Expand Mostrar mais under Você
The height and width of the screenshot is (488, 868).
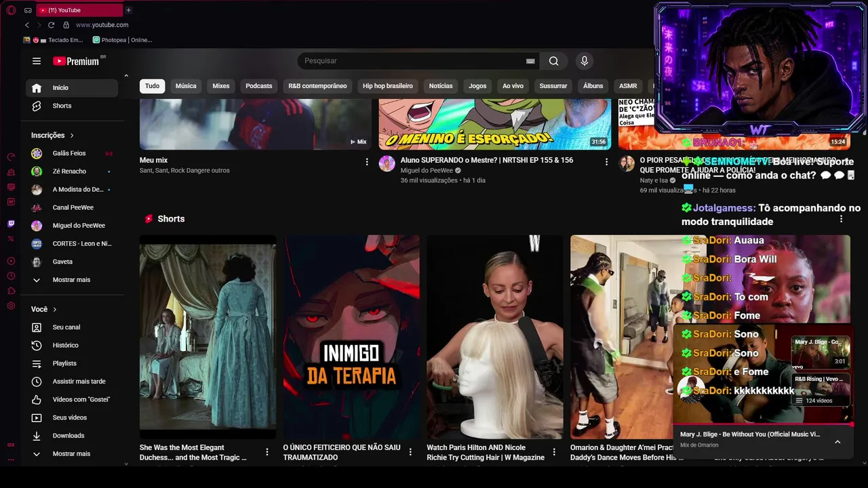coord(72,454)
